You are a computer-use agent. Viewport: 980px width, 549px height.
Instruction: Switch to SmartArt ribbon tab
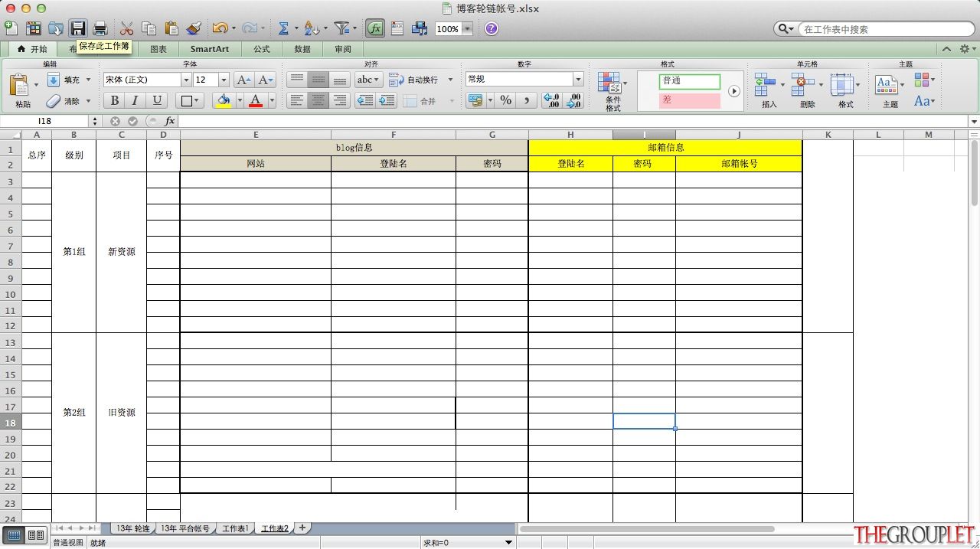(x=210, y=49)
